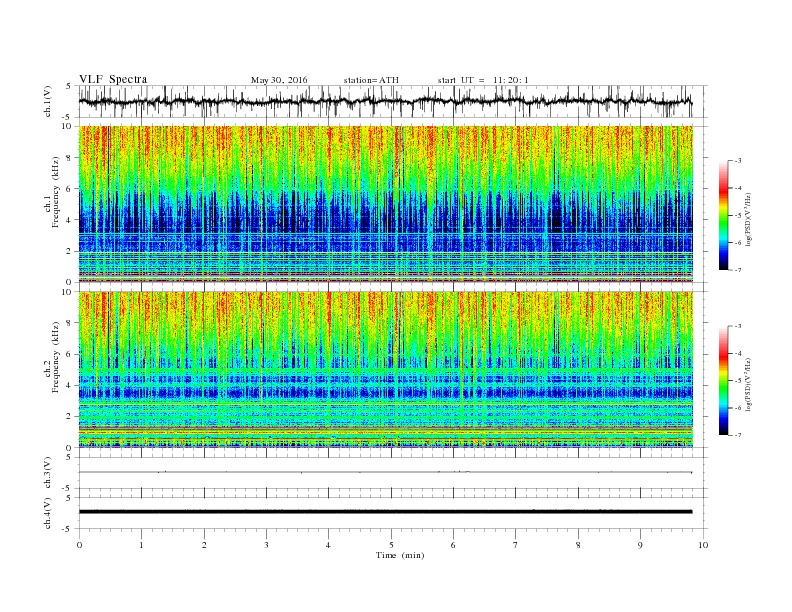Click the "1" tick on the time axis
The height and width of the screenshot is (612, 792).
pos(141,545)
